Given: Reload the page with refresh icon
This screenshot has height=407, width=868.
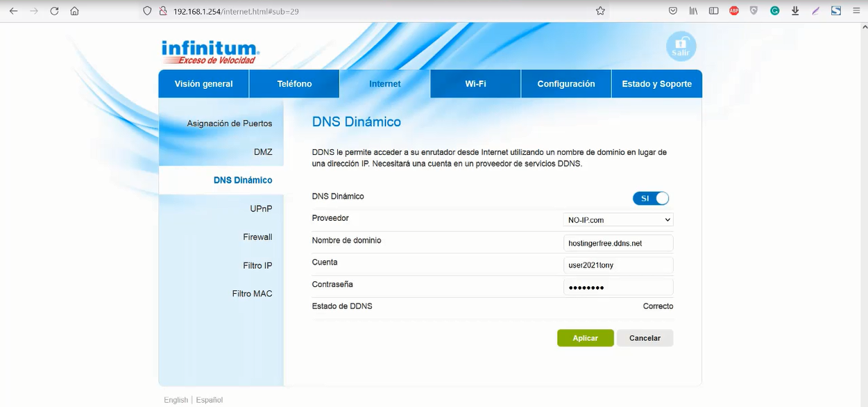Looking at the screenshot, I should 54,11.
